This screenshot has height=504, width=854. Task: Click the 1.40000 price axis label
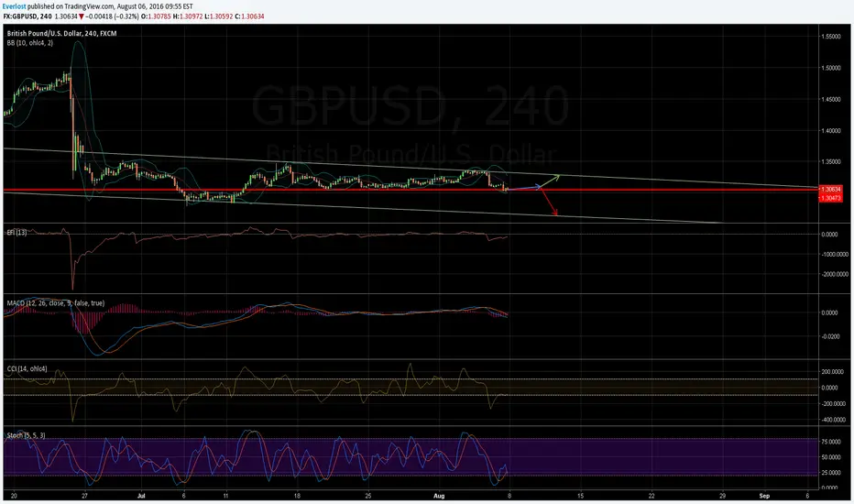830,131
